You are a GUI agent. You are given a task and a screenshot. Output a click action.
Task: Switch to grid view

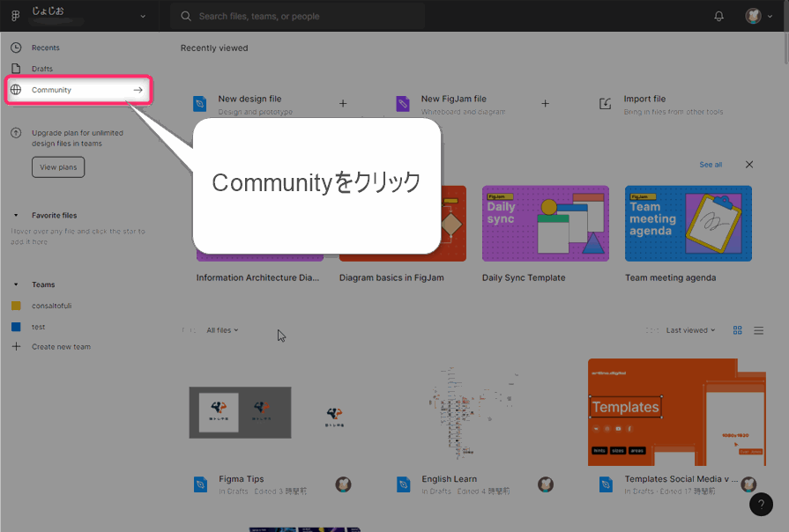(x=738, y=330)
